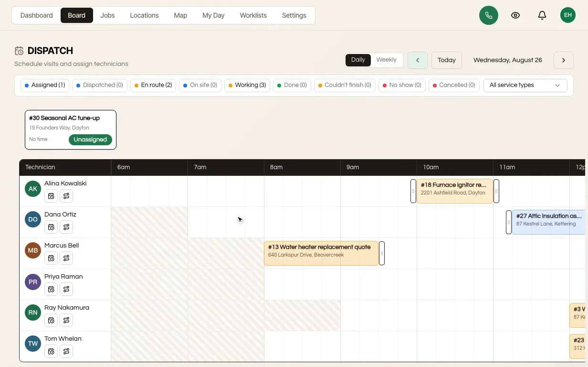Open the Settings tab

tap(294, 15)
